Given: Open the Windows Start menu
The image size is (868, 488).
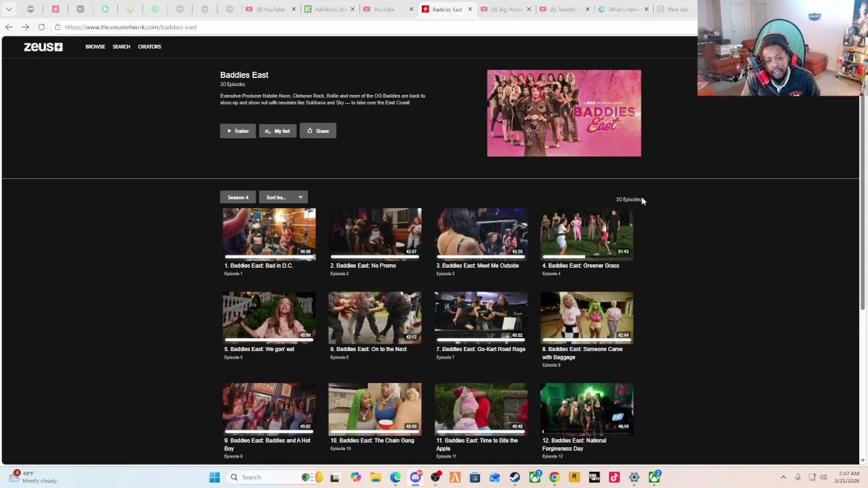Looking at the screenshot, I should pyautogui.click(x=214, y=477).
